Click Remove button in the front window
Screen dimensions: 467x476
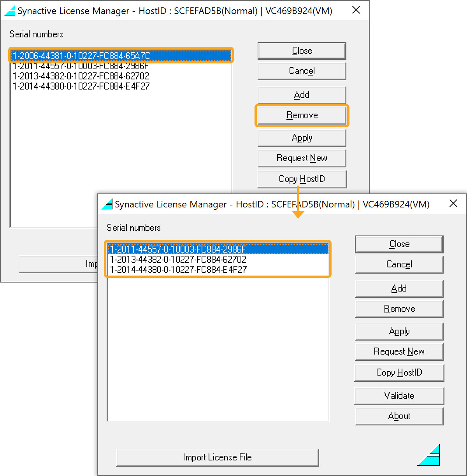click(x=399, y=309)
